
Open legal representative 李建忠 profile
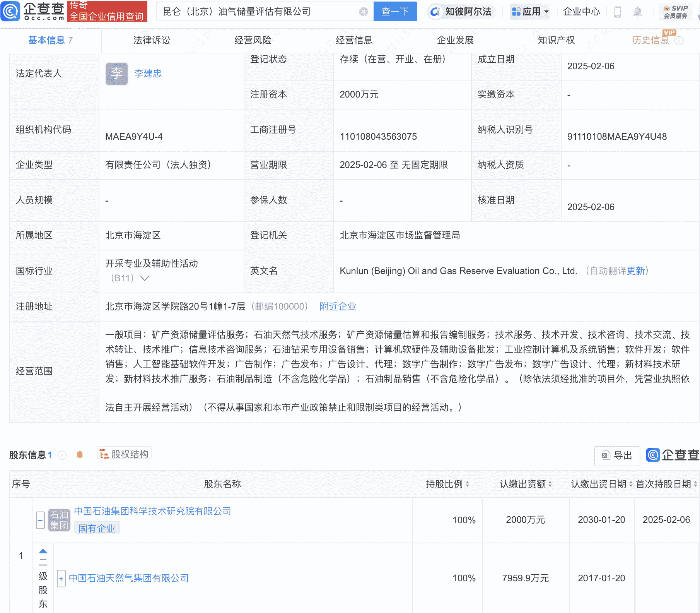click(148, 74)
